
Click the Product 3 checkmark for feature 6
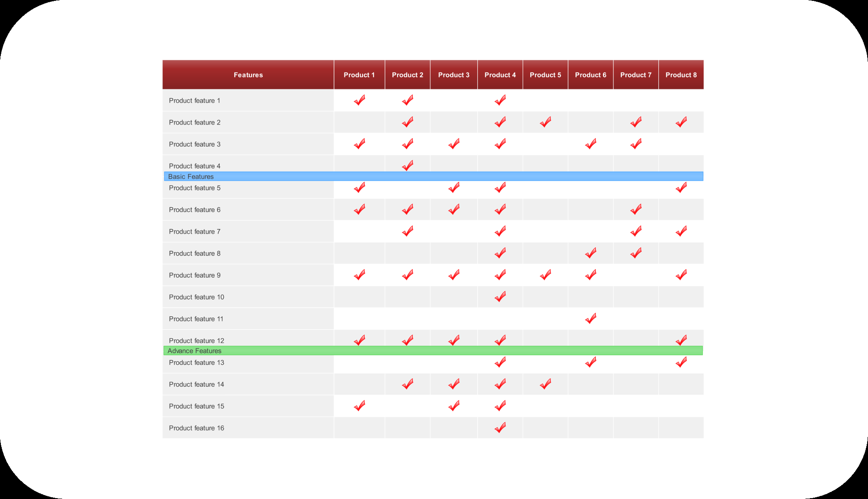coord(454,209)
